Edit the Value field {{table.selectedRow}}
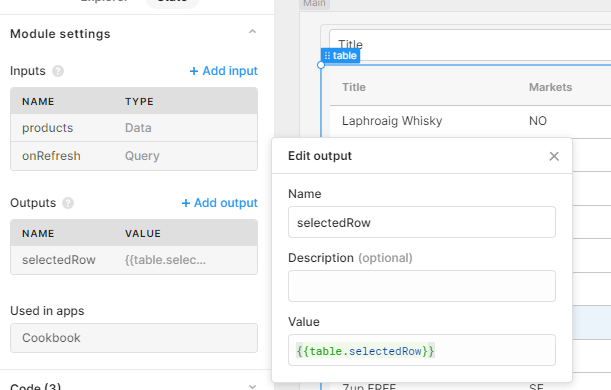 [422, 350]
